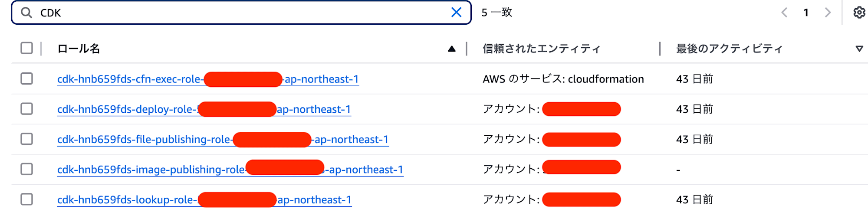Check the deploy-role row checkbox
This screenshot has width=868, height=222.
(x=27, y=109)
